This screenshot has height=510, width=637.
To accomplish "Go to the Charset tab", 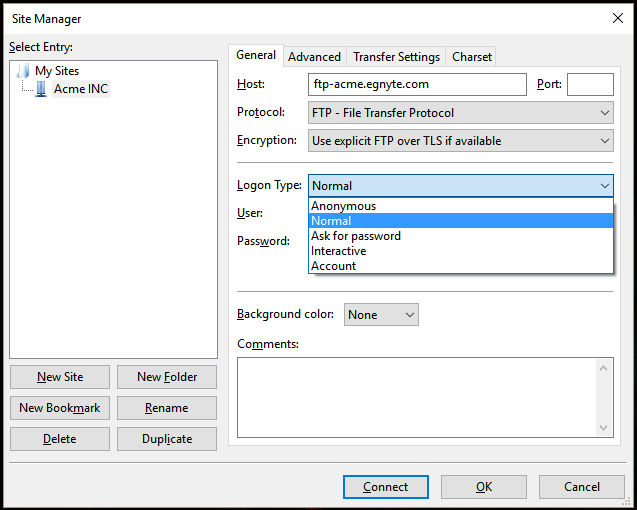I will pos(471,57).
